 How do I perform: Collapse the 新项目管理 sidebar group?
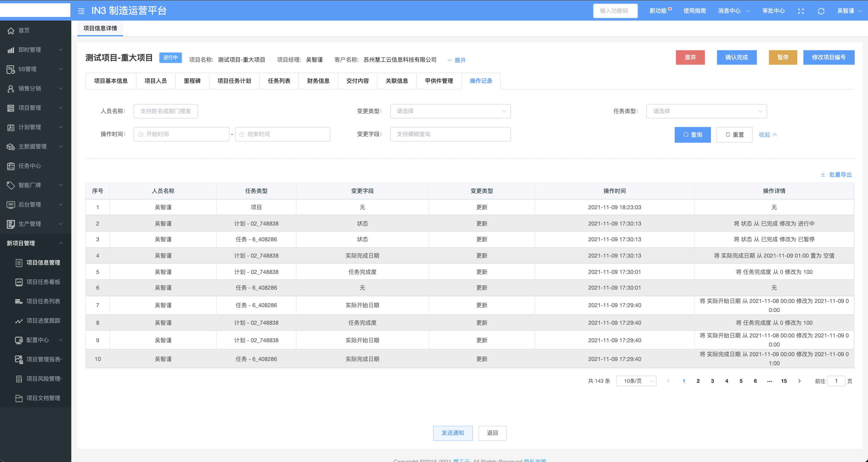(x=61, y=243)
